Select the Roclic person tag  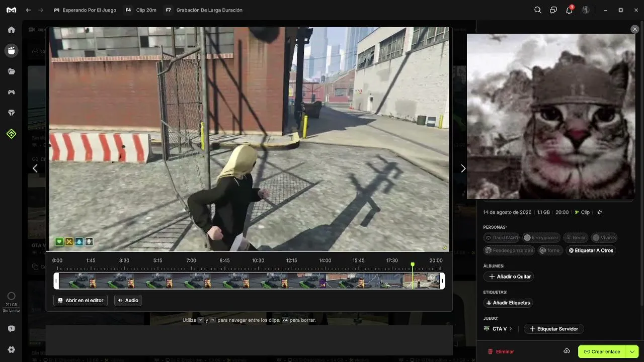[x=576, y=237]
